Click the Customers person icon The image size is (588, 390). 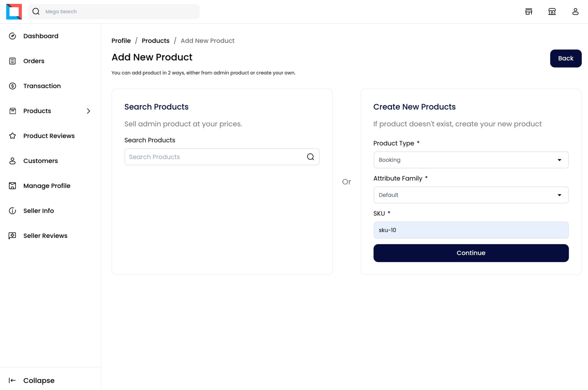tap(12, 161)
